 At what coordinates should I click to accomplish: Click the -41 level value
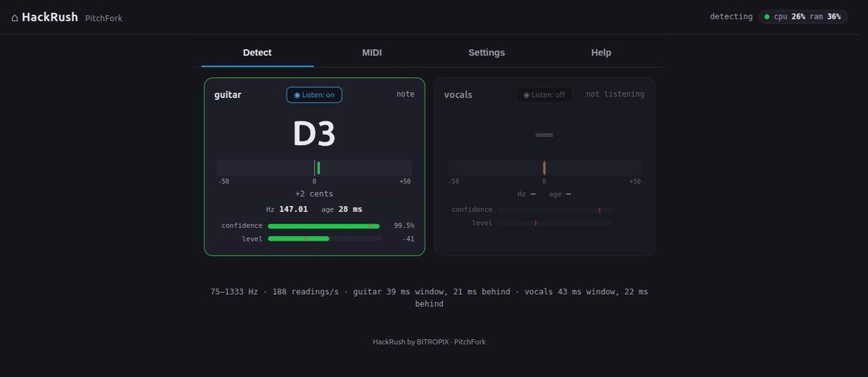[x=408, y=238]
